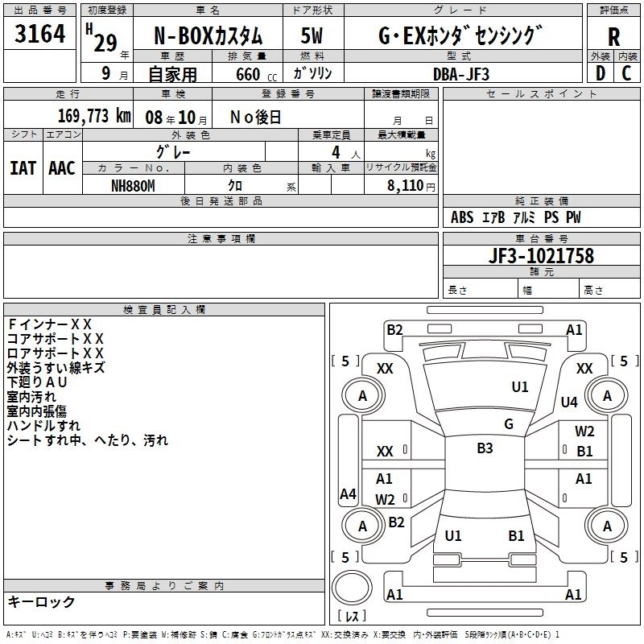Click inspector note 室内内張傷
The image size is (644, 644).
[x=37, y=411]
